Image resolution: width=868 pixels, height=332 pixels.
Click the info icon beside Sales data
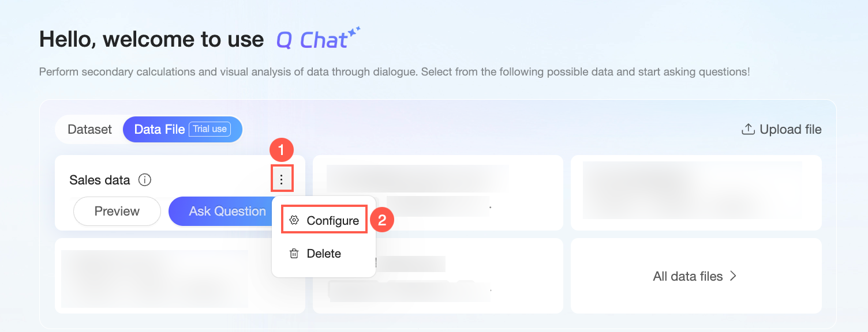click(145, 180)
